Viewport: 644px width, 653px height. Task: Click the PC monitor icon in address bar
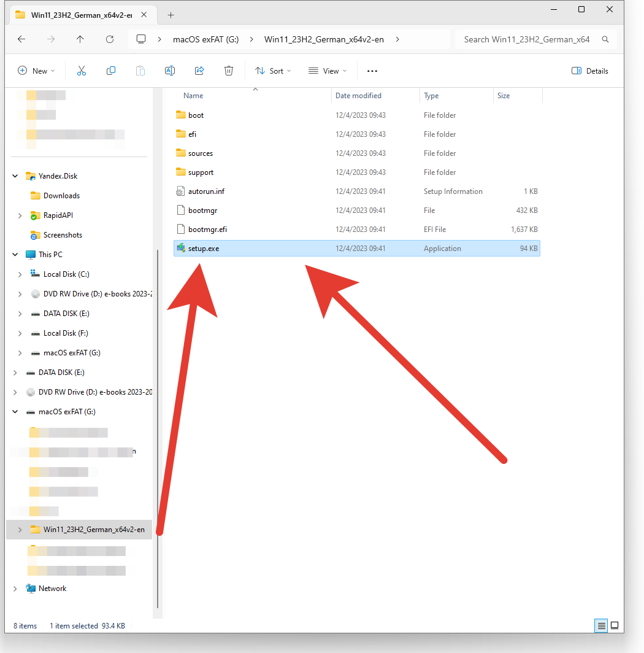pos(141,39)
